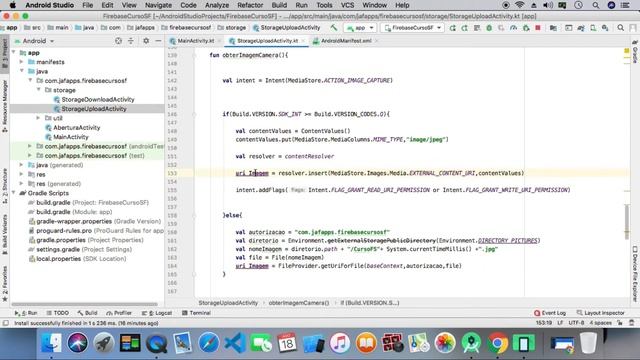Collapse the app module tree node

[x=14, y=53]
